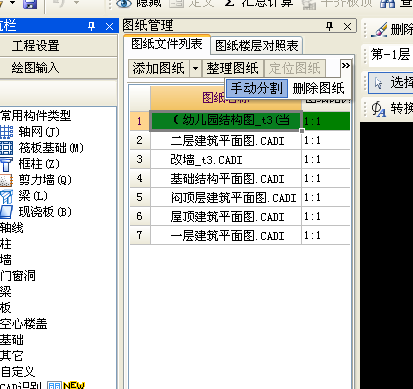The height and width of the screenshot is (389, 413).
Task: Click the 框柱(Z) column icon
Action: coord(6,164)
